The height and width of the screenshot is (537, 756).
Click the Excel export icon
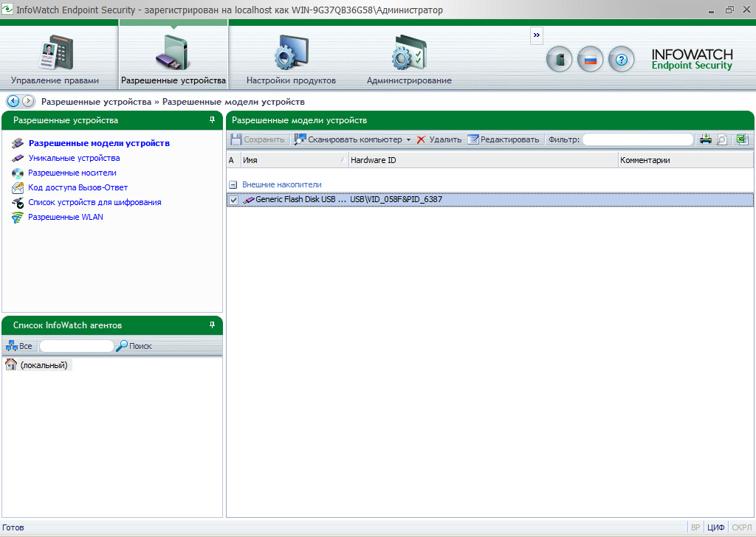coord(742,139)
